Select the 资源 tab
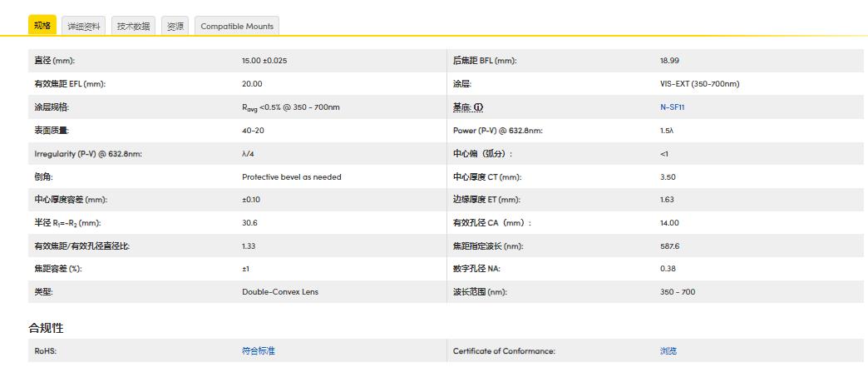This screenshot has height=382, width=868. point(175,26)
